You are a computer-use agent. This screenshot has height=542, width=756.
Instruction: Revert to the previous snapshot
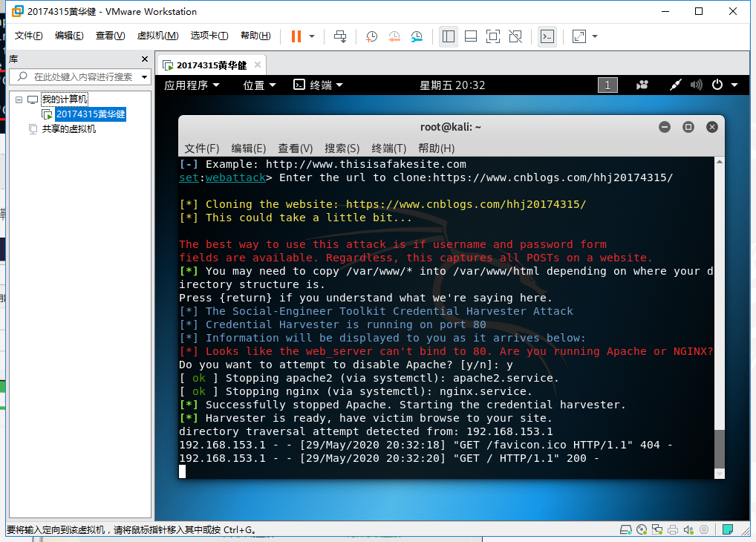394,36
